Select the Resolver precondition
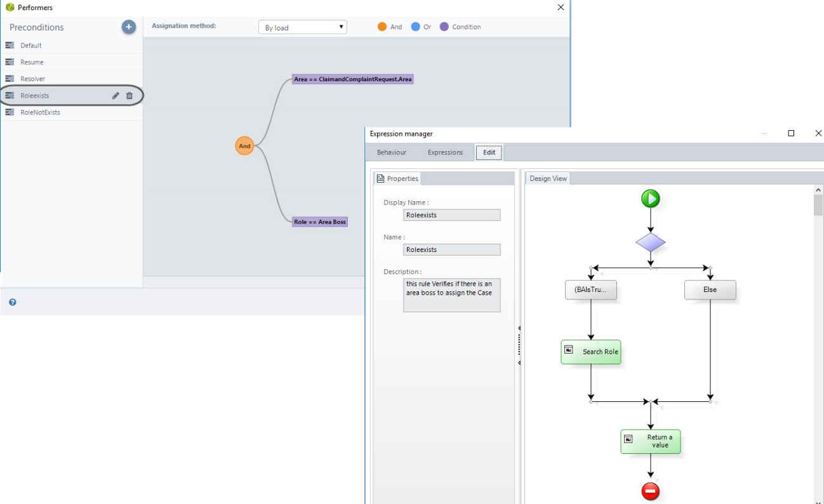 71,79
